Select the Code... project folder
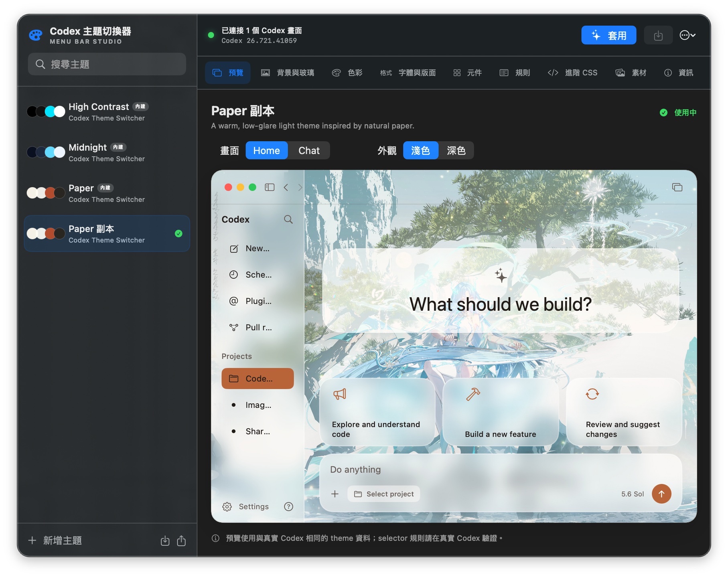Viewport: 728px width, 577px height. pos(258,379)
